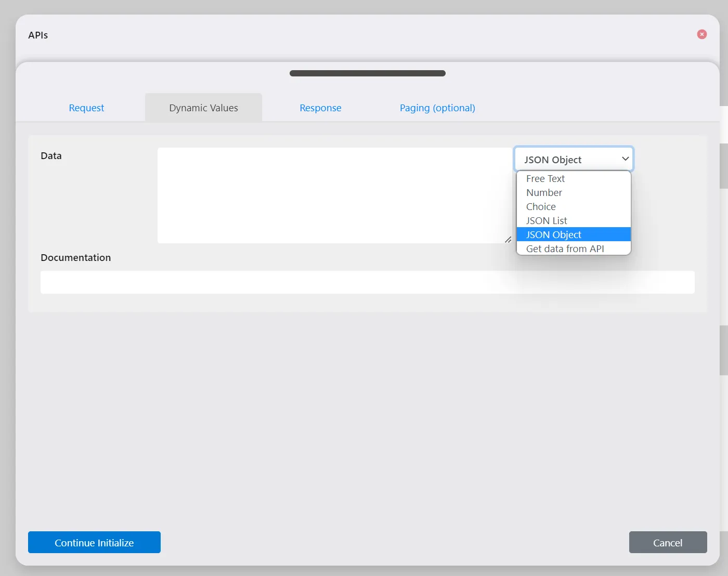
Task: Close the APIs dialog with red X
Action: coord(701,34)
